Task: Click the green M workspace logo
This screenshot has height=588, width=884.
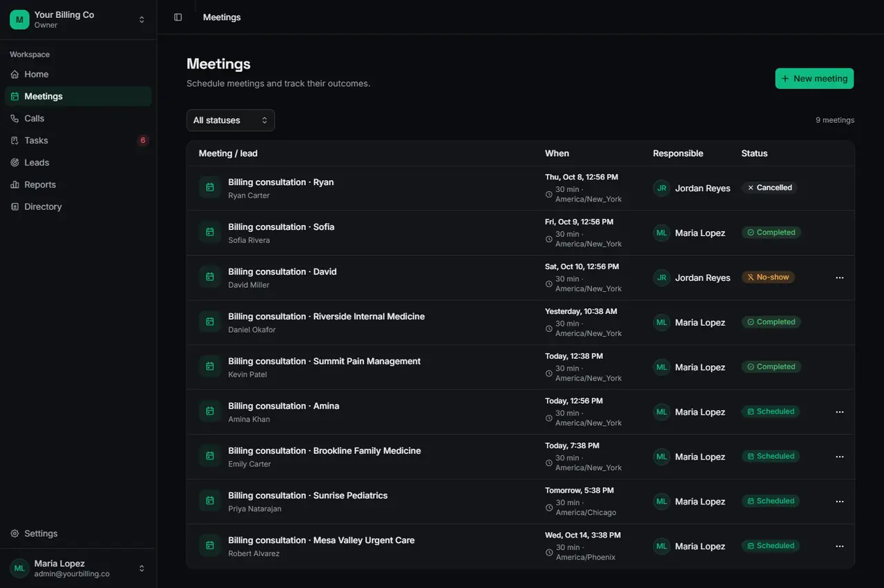Action: [x=19, y=19]
